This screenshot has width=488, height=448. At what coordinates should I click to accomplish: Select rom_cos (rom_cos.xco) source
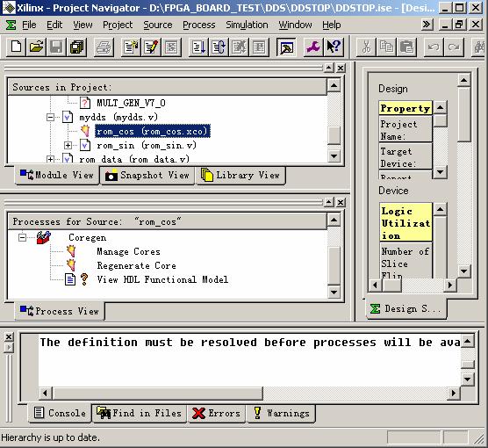pos(152,131)
